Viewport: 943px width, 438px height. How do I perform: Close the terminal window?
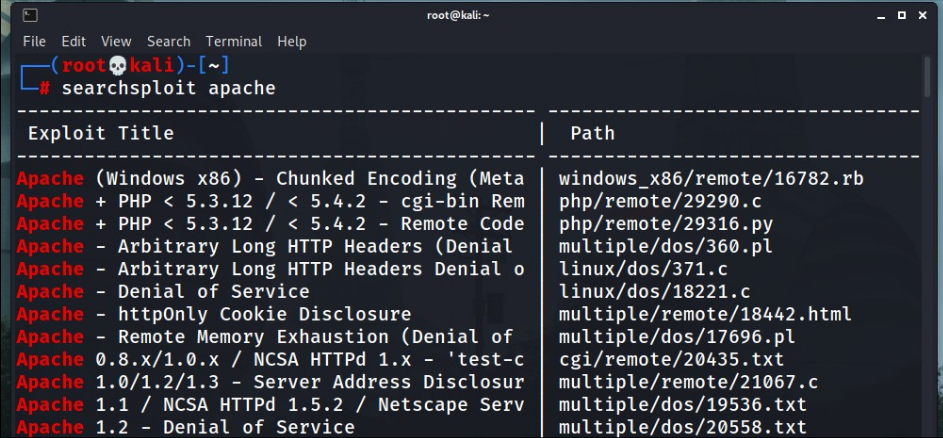(924, 15)
